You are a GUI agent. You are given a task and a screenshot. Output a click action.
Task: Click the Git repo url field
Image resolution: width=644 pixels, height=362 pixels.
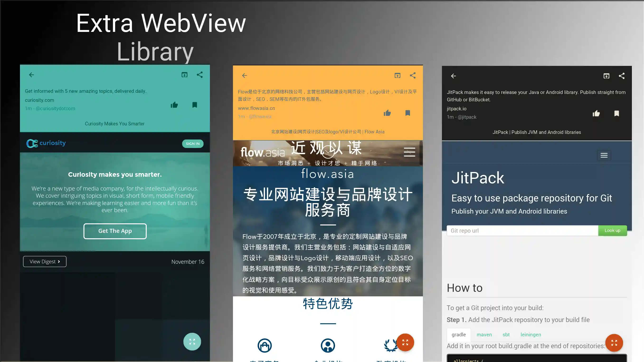click(x=522, y=231)
